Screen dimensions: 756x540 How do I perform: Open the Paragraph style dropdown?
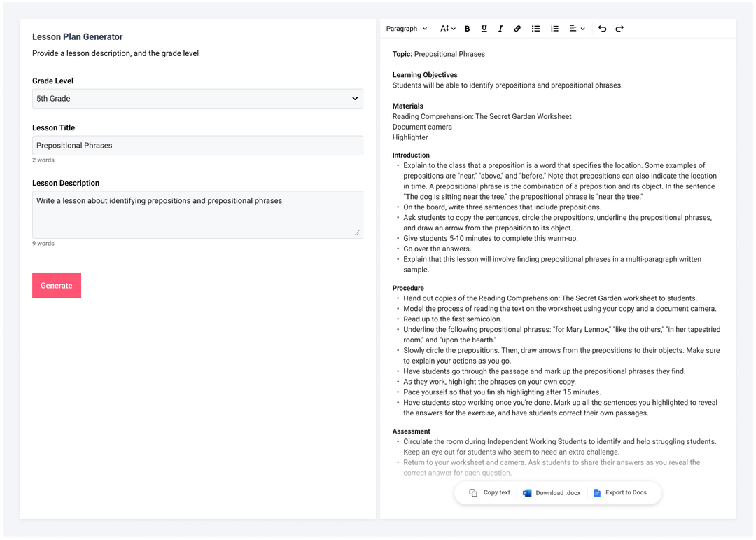(x=406, y=28)
